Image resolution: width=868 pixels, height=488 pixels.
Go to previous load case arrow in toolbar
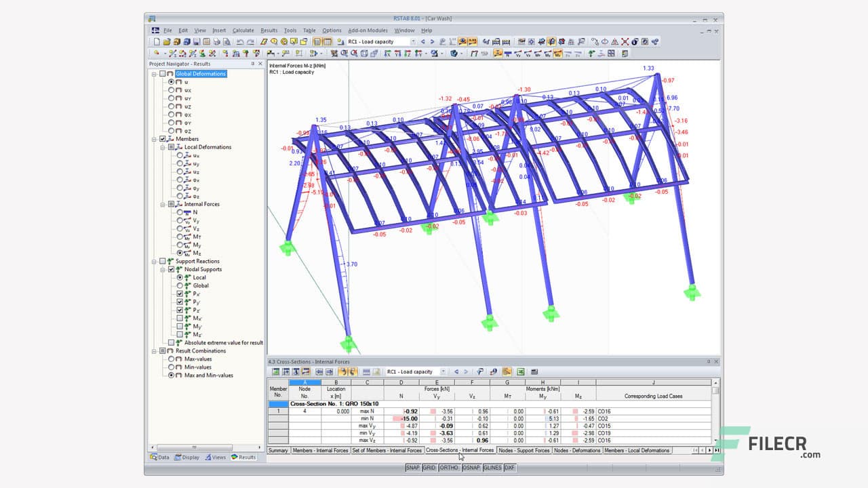tap(422, 41)
